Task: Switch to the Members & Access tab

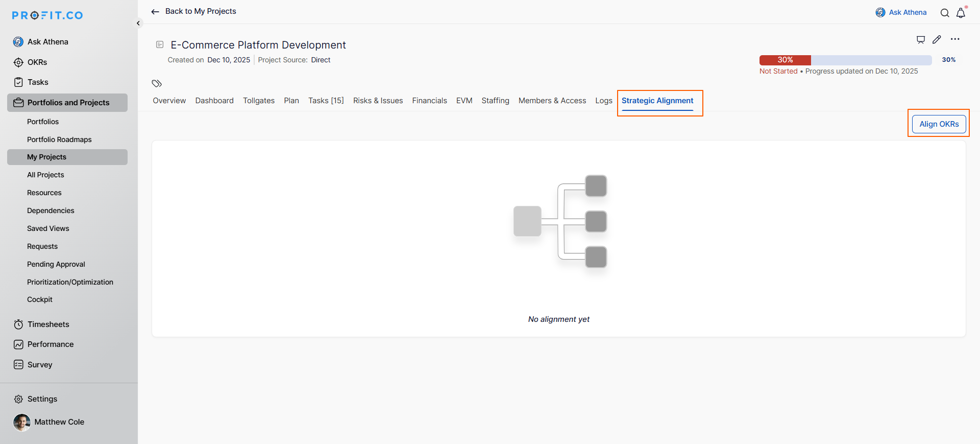Action: click(x=552, y=101)
